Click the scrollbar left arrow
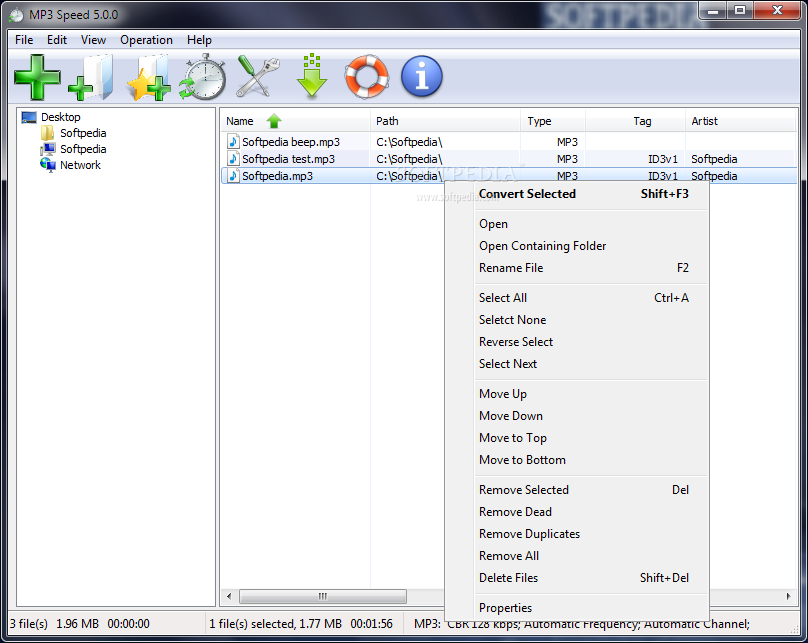The width and height of the screenshot is (808, 643). point(229,596)
